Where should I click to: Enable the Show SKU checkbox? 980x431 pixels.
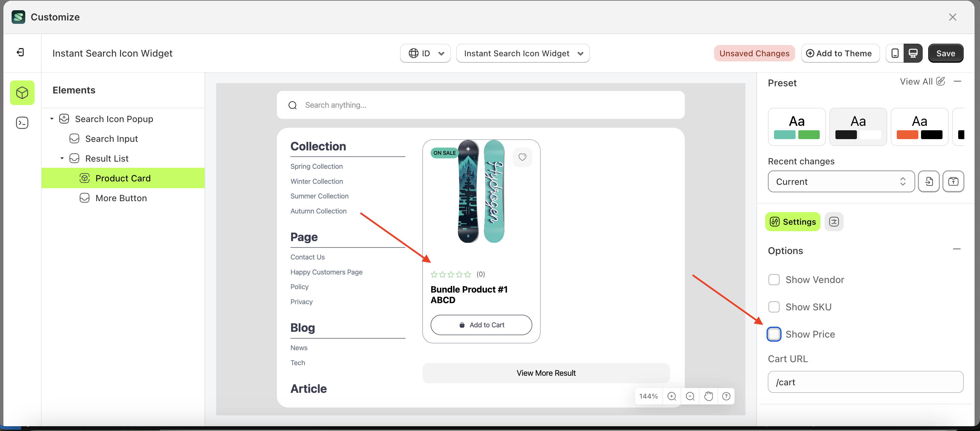click(774, 307)
